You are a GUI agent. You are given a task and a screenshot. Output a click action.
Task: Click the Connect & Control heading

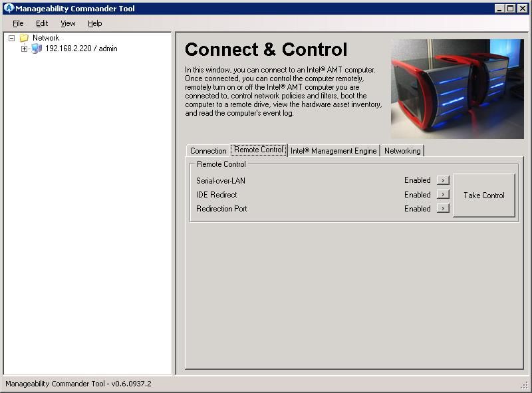[x=266, y=50]
